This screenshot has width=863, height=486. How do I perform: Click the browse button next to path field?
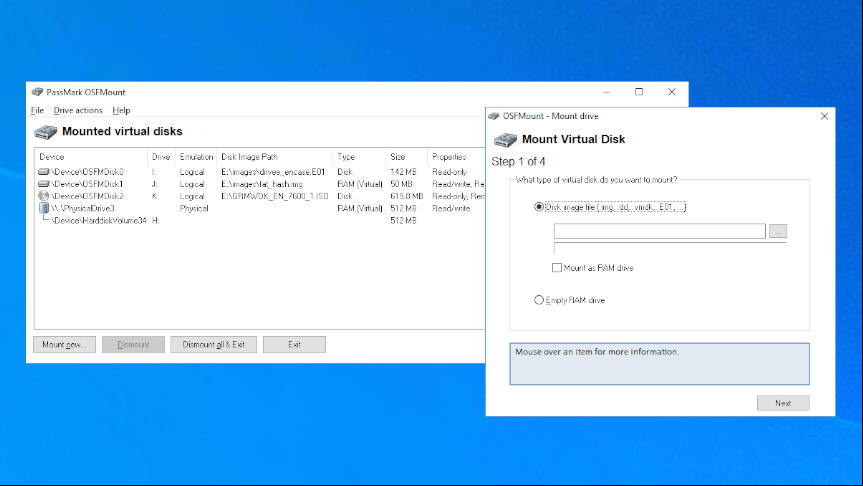pyautogui.click(x=778, y=231)
